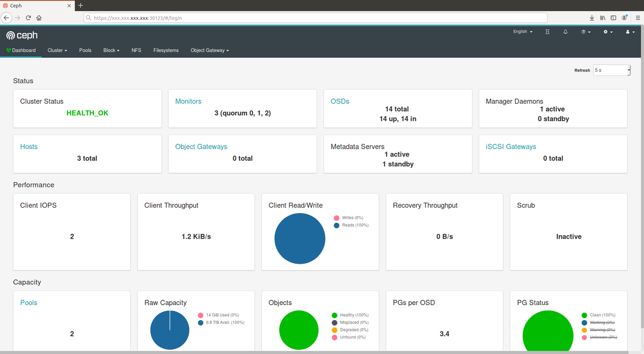Click the search icon in address bar
The image size is (644, 354).
pos(89,18)
